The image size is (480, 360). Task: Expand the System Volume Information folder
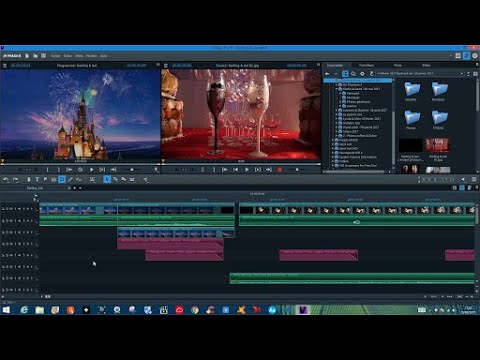coord(332,157)
